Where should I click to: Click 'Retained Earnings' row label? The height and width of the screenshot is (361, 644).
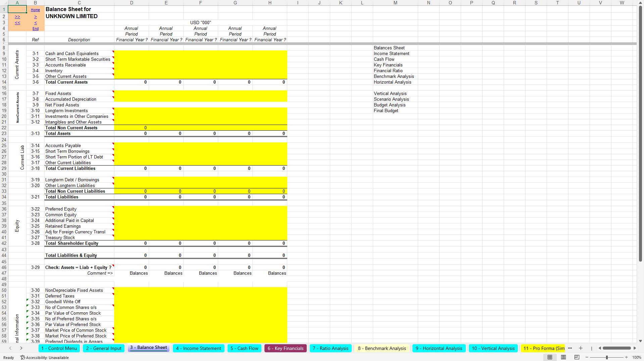coord(63,226)
